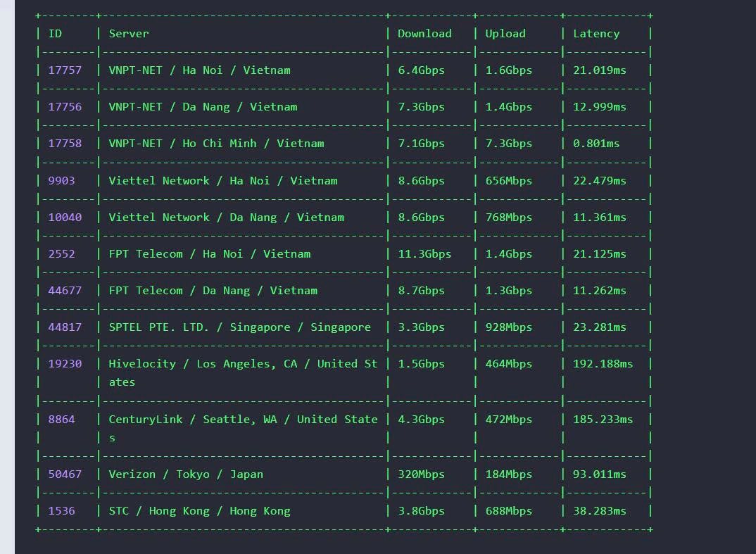Image resolution: width=756 pixels, height=554 pixels.
Task: Select 'Viettel Network / Ha Noi / Vietnam' text
Action: 223,181
